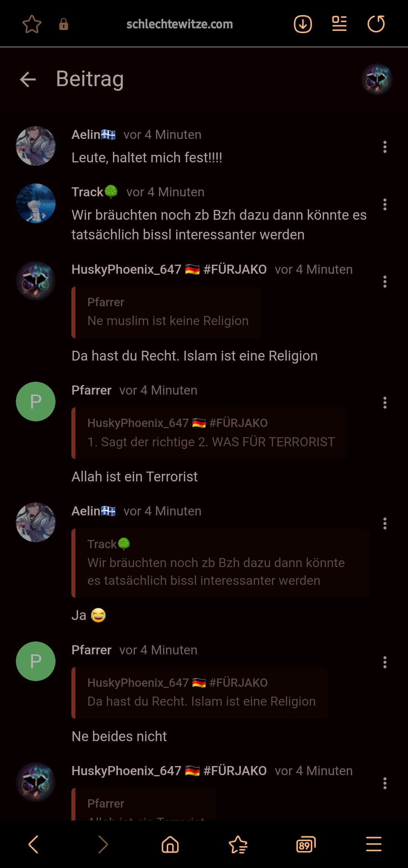Tap the schlechtewitze.com address bar
Screen dimensions: 408x868
179,24
